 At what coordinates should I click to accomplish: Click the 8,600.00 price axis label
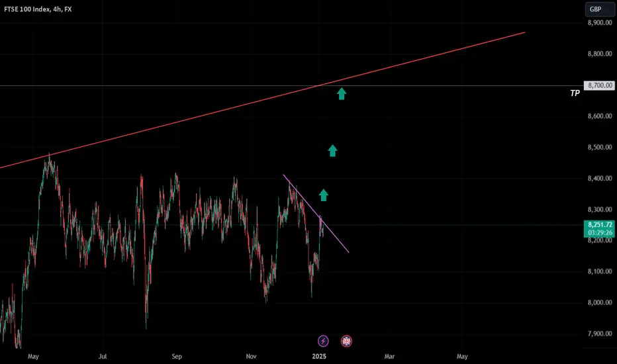[x=600, y=116]
